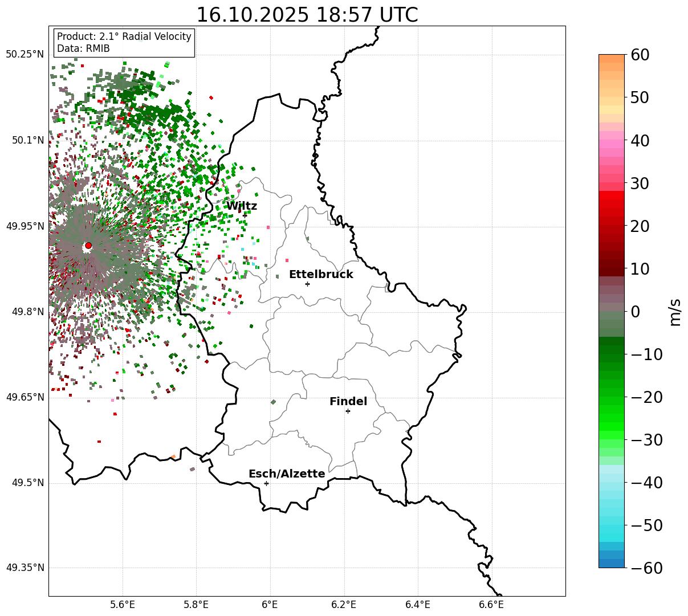The width and height of the screenshot is (688, 616).
Task: Click the 49.65°N latitude label
Action: click(25, 397)
